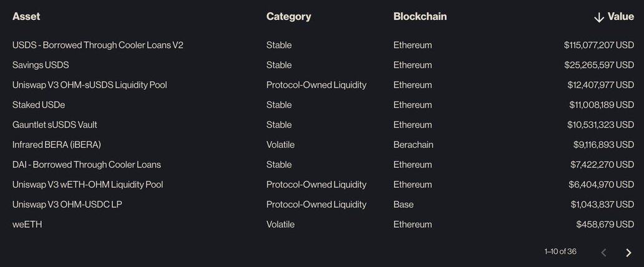Image resolution: width=644 pixels, height=267 pixels.
Task: Select Gauntlet sUSDS Vault row
Action: pyautogui.click(x=55, y=125)
